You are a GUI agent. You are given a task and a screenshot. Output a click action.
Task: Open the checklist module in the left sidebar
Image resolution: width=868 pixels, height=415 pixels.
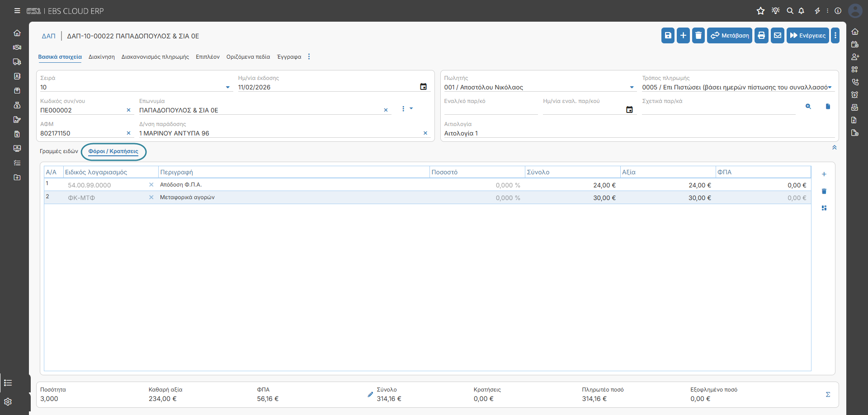click(x=17, y=163)
